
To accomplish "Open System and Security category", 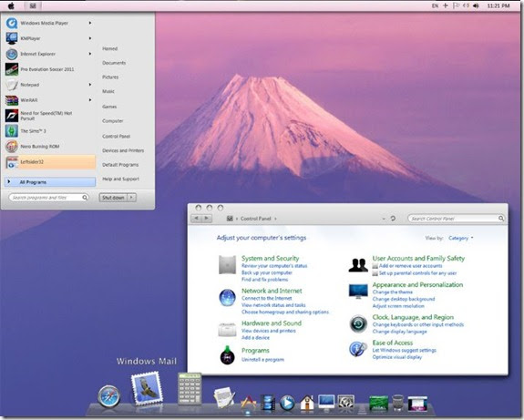I will (270, 258).
